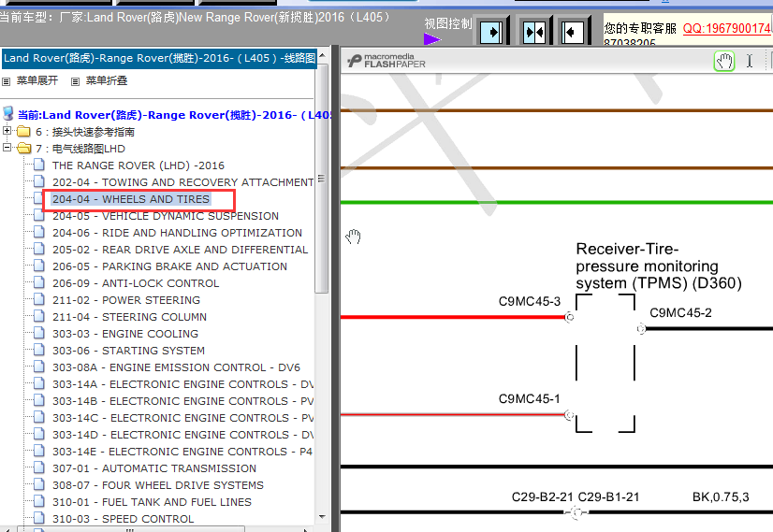Open 204-06 - RIDE AND HANDLING OPTIMIZATION

click(178, 233)
